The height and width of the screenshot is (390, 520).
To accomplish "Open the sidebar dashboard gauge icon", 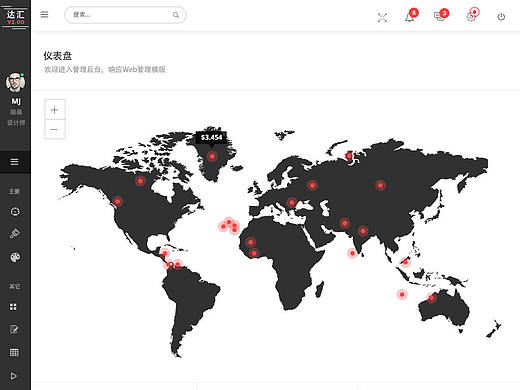I will [15, 212].
